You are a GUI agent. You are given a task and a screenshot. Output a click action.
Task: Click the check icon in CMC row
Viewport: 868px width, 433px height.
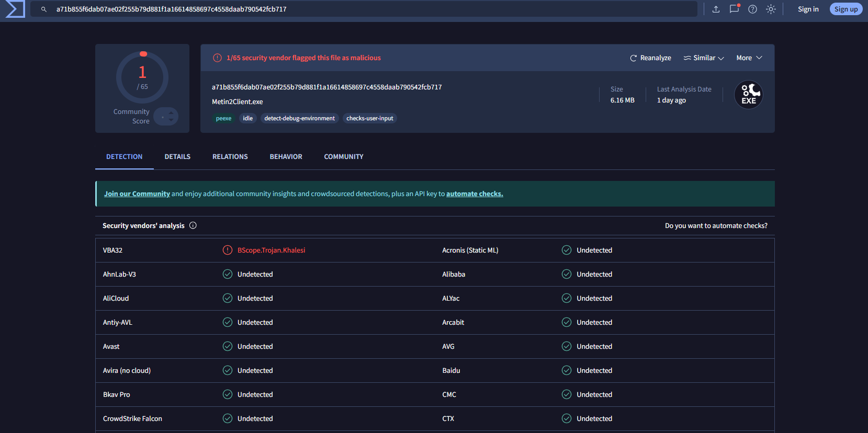point(567,394)
